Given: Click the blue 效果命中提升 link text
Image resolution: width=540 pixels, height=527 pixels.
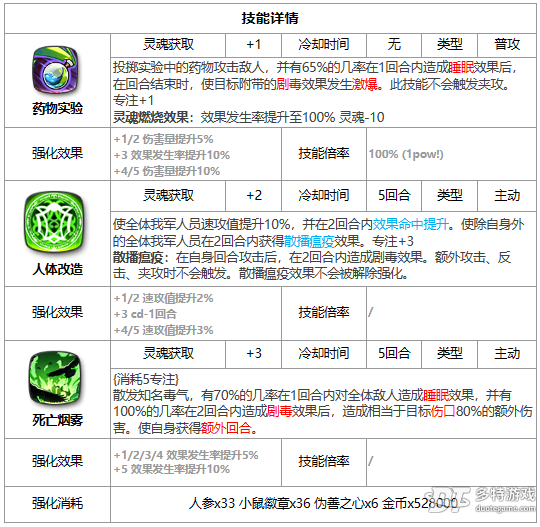Looking at the screenshot, I should tap(411, 224).
